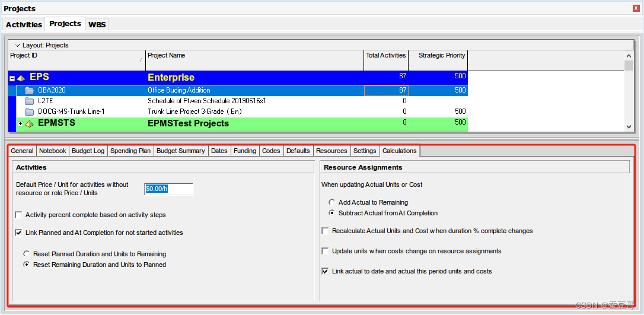Open the Defaults tab
Screen dimensions: 644x315
click(x=298, y=151)
